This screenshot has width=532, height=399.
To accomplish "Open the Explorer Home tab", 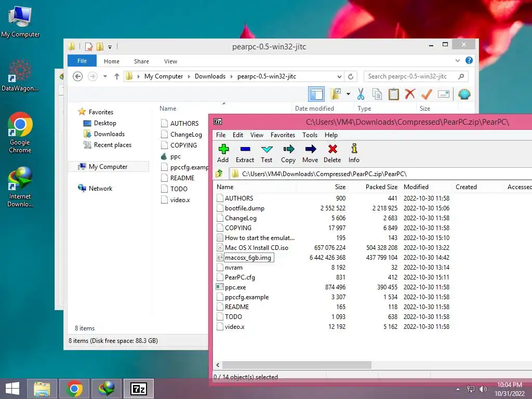I will pos(112,61).
